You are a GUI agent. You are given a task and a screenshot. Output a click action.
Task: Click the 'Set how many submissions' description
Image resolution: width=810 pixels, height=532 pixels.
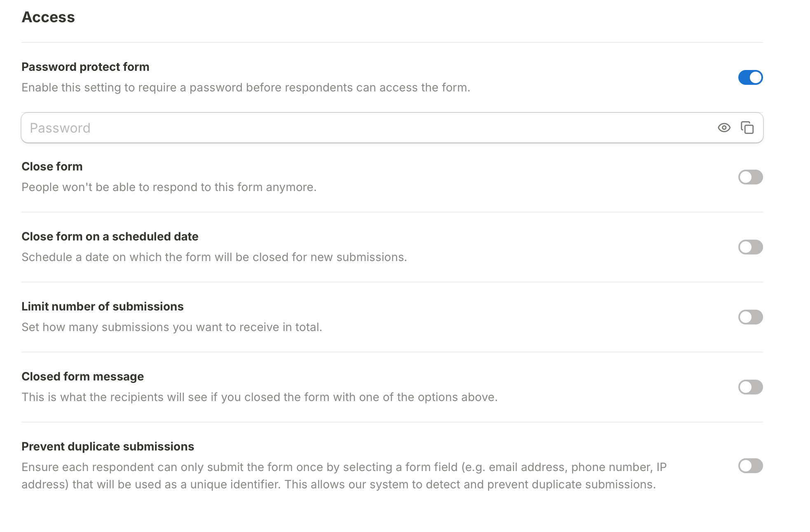172,327
